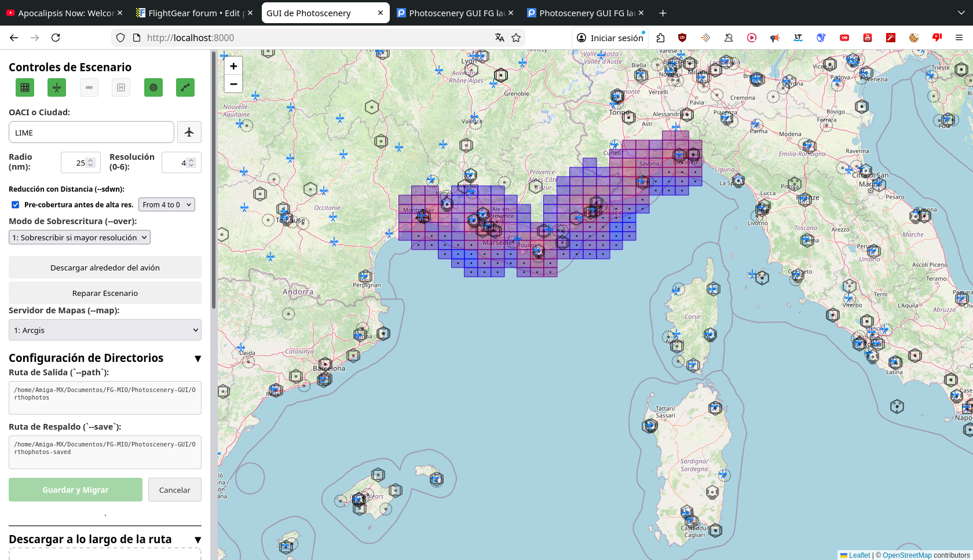The width and height of the screenshot is (973, 560).
Task: Click the megaphone extension icon
Action: coord(775,38)
